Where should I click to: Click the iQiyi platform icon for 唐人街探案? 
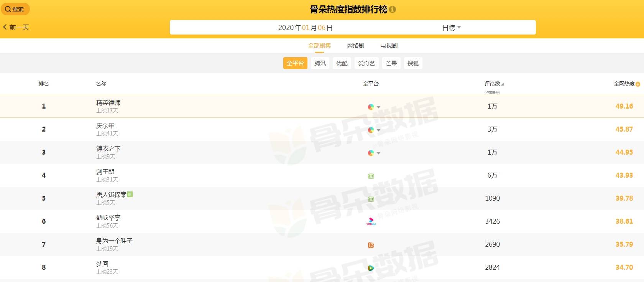tap(371, 199)
